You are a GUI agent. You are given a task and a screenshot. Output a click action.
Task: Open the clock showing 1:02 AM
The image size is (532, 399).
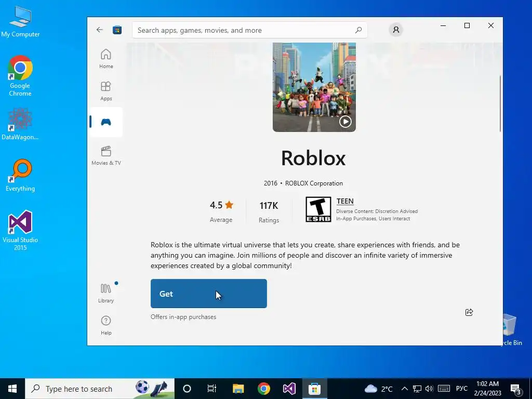coord(487,389)
